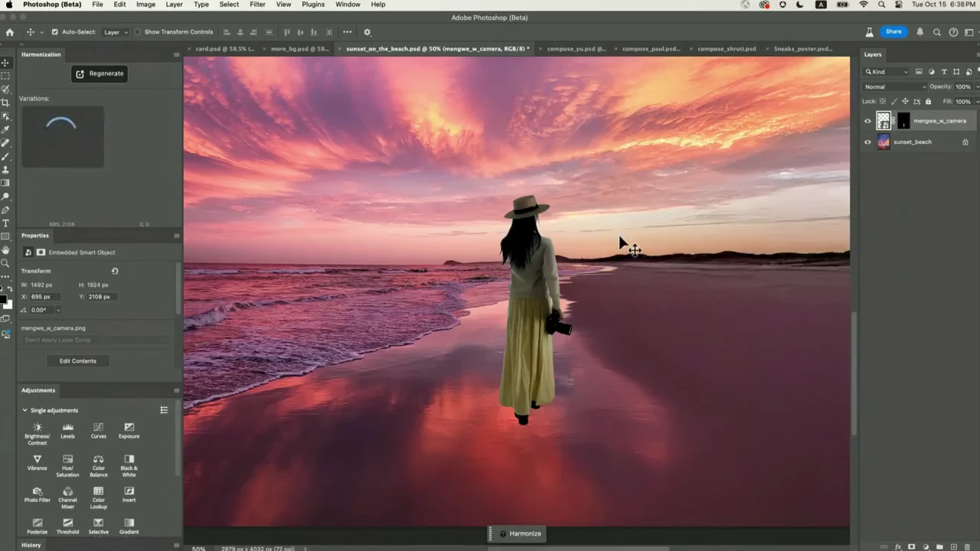980x551 pixels.
Task: Open Opacity slider dropdown arrow
Action: (977, 86)
